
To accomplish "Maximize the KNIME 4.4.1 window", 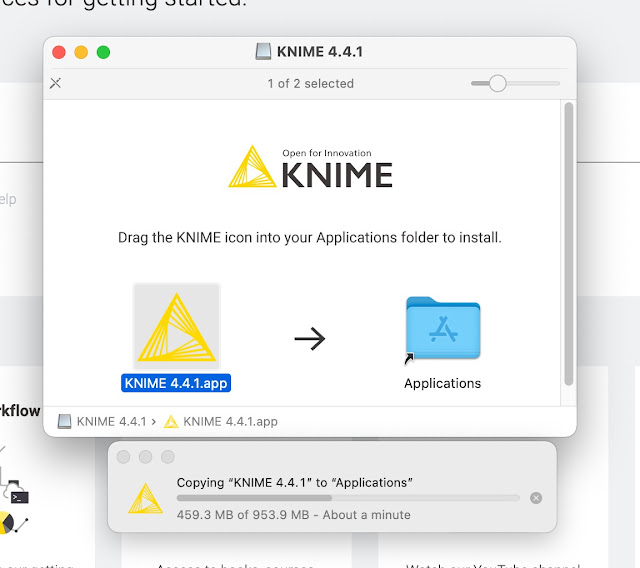I will tap(103, 52).
